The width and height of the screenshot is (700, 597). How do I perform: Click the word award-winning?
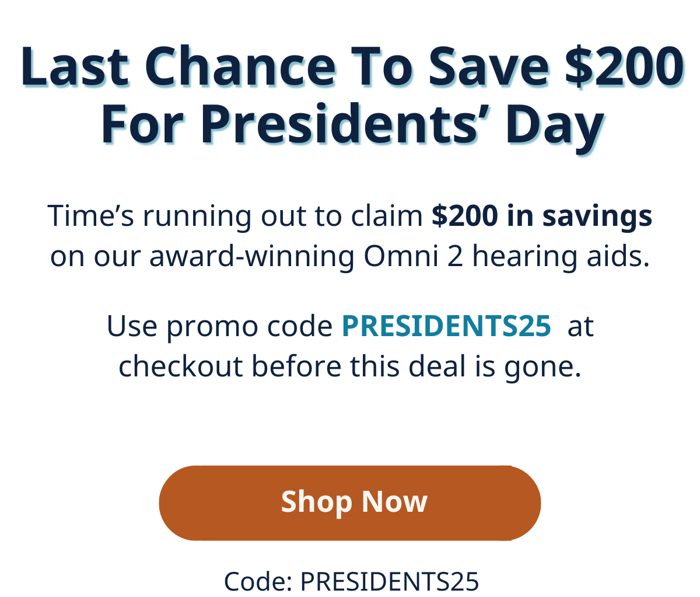pyautogui.click(x=252, y=256)
